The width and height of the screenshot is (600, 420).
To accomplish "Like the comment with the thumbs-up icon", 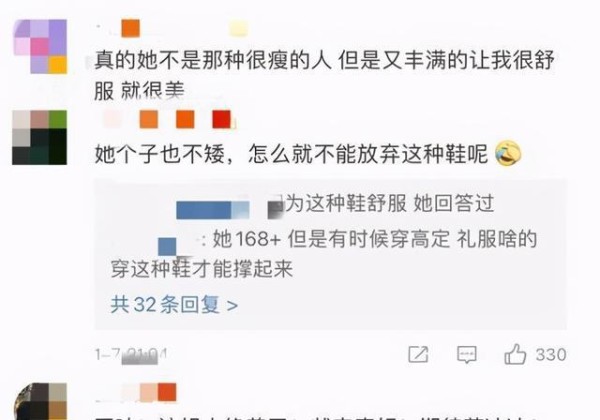I will click(x=515, y=354).
